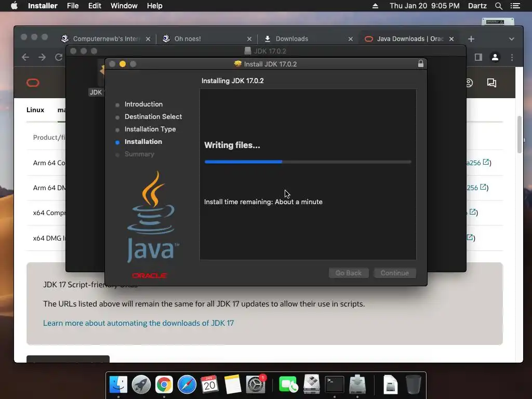Click the Summary step
This screenshot has height=399, width=532.
139,154
